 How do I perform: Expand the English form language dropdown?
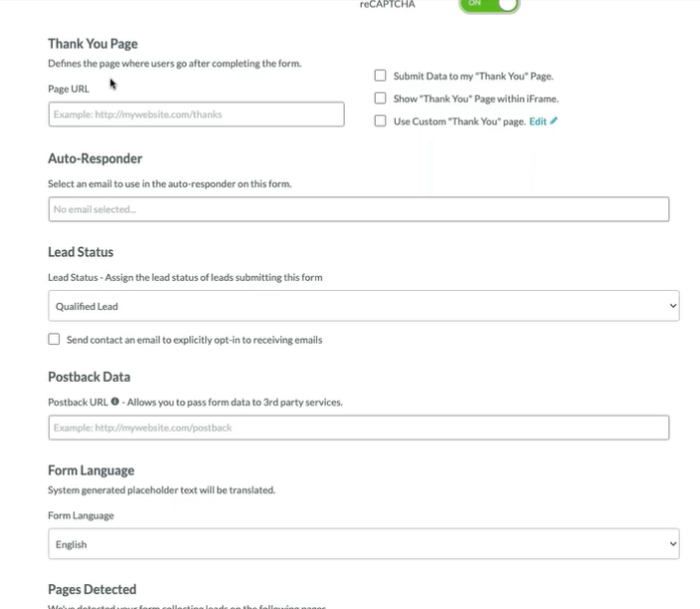[x=363, y=544]
